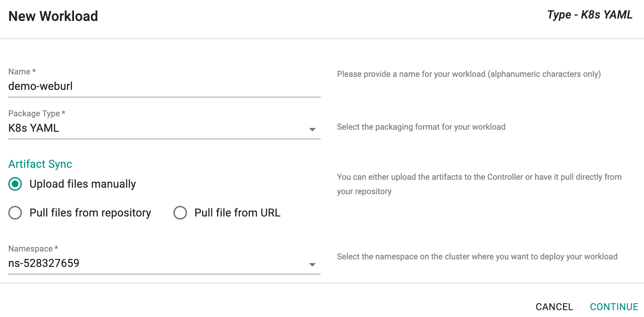This screenshot has height=317, width=644.
Task: Click the packaging format help text
Action: click(421, 127)
